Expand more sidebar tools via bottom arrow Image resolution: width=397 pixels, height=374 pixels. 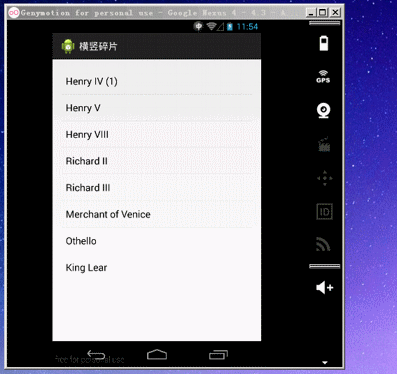click(x=325, y=363)
